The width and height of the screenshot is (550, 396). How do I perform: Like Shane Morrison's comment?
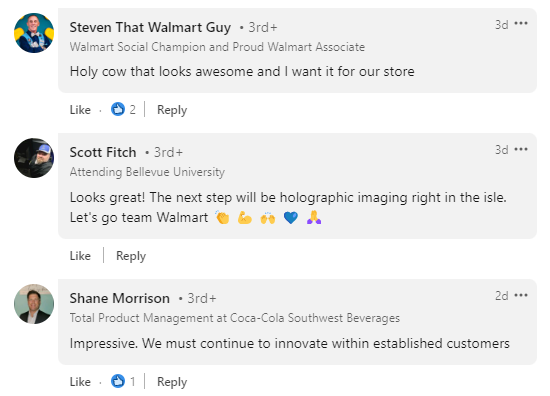(80, 382)
